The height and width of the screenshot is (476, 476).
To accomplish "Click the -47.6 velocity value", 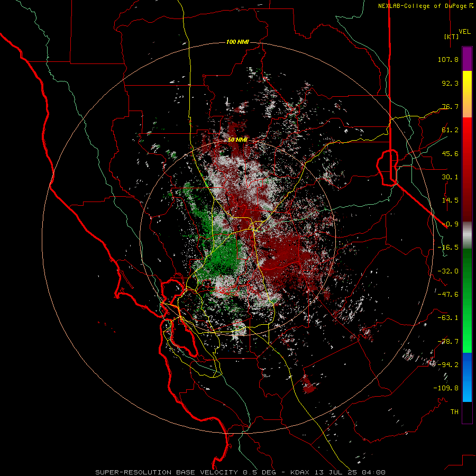I will (x=448, y=295).
